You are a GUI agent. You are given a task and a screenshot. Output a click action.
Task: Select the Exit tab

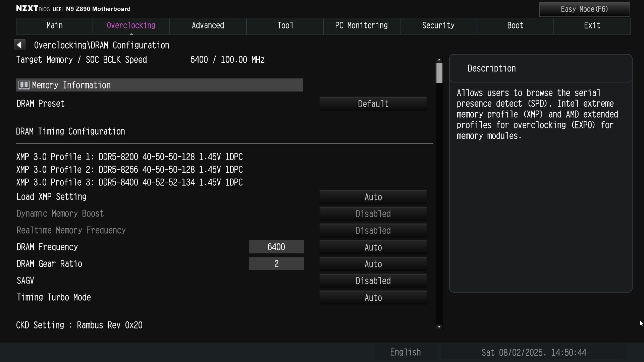point(592,26)
